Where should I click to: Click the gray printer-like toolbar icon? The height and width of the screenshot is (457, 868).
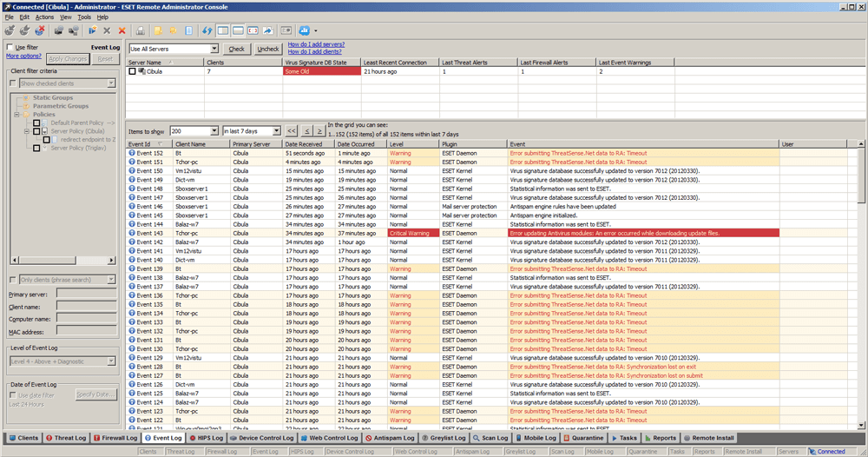pos(141,30)
